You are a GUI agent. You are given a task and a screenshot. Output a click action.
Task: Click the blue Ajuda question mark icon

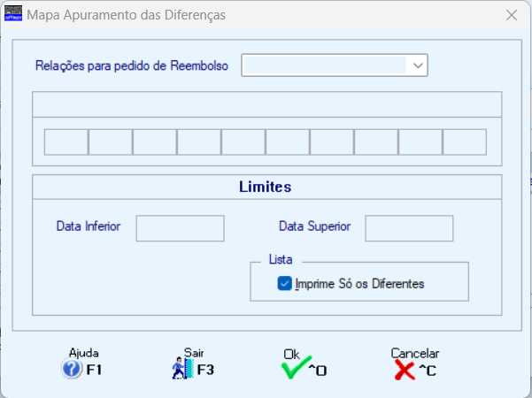tap(72, 369)
